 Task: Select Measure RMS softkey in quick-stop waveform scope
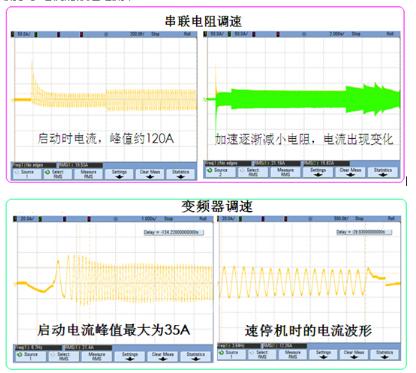293,354
